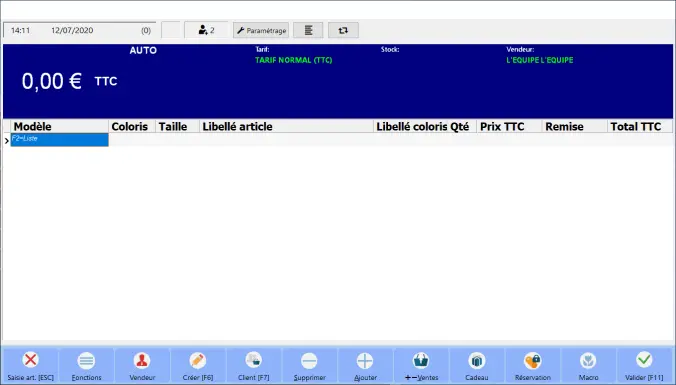Validate the sale with Valider [F11]
This screenshot has width=676, height=385.
pyautogui.click(x=644, y=366)
